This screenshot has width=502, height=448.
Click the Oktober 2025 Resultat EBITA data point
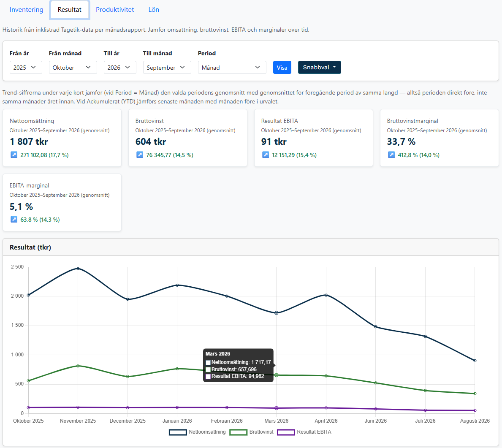(28, 407)
